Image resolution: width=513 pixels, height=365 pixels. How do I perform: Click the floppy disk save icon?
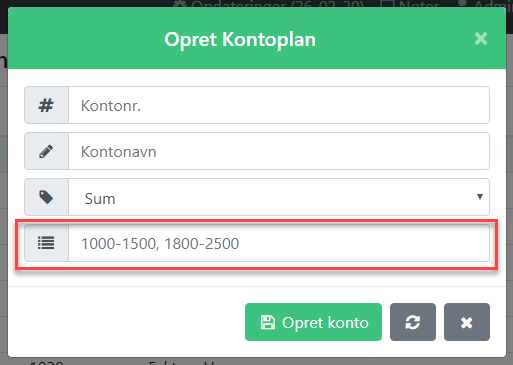pos(267,322)
